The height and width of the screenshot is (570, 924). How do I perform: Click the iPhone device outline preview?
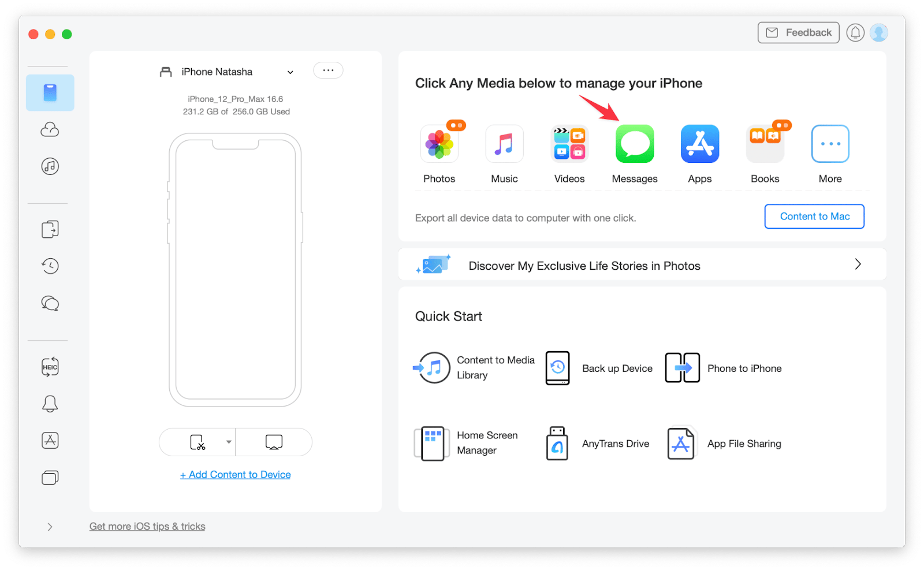(x=236, y=270)
